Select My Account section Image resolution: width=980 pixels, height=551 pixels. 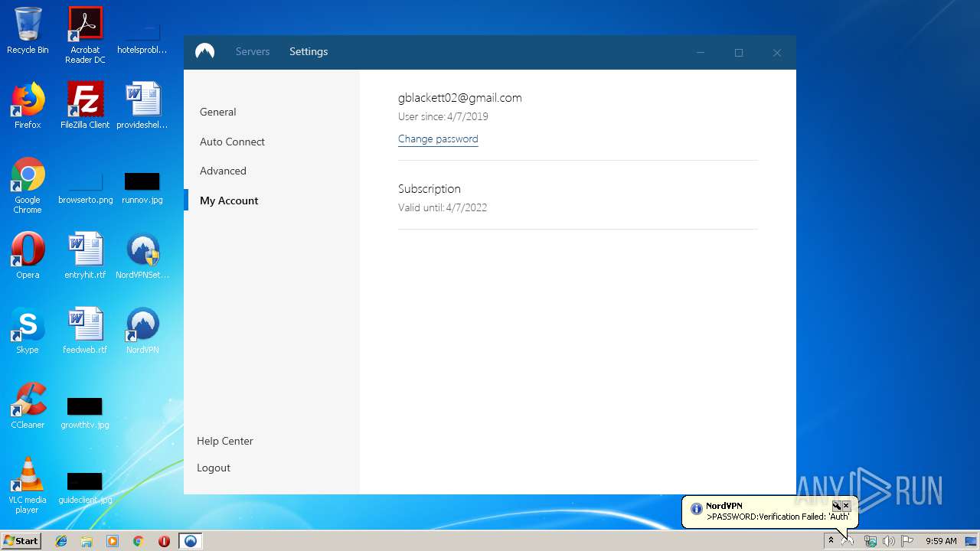pyautogui.click(x=229, y=201)
